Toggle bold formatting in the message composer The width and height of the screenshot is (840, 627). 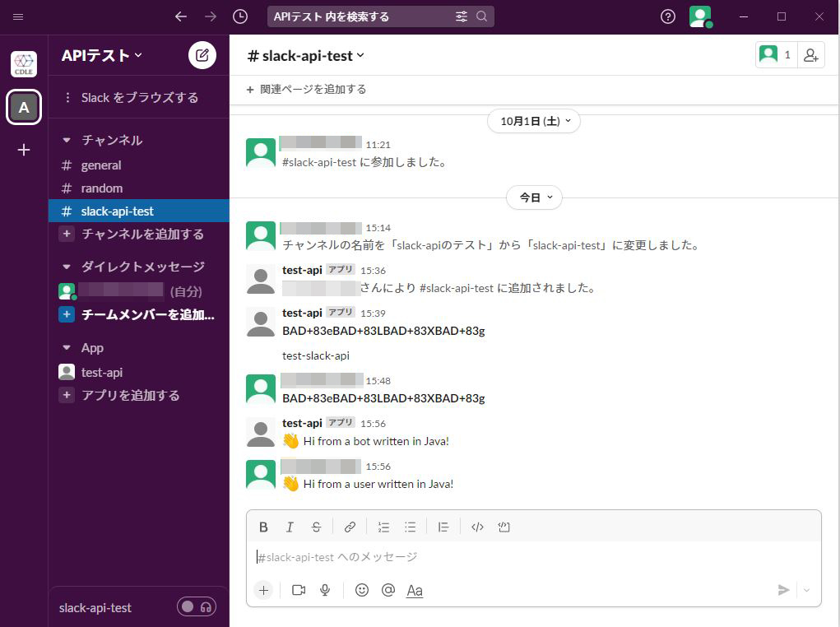[263, 527]
